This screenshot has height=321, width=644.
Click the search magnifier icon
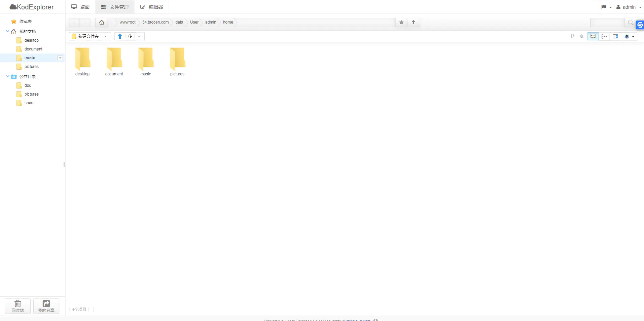(630, 23)
